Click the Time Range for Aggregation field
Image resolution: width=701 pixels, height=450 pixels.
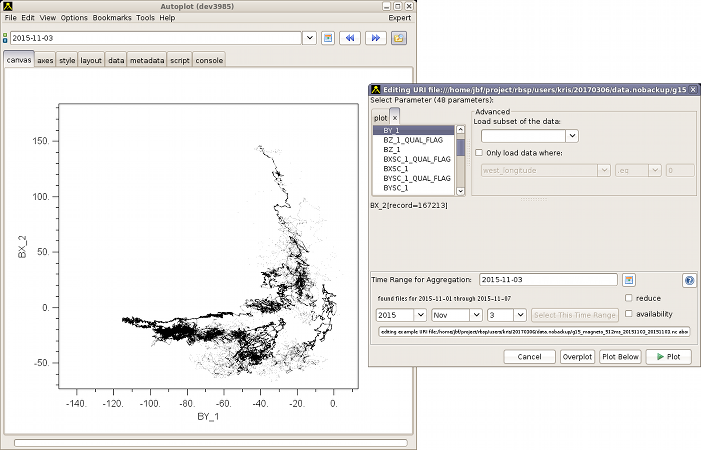[548, 280]
